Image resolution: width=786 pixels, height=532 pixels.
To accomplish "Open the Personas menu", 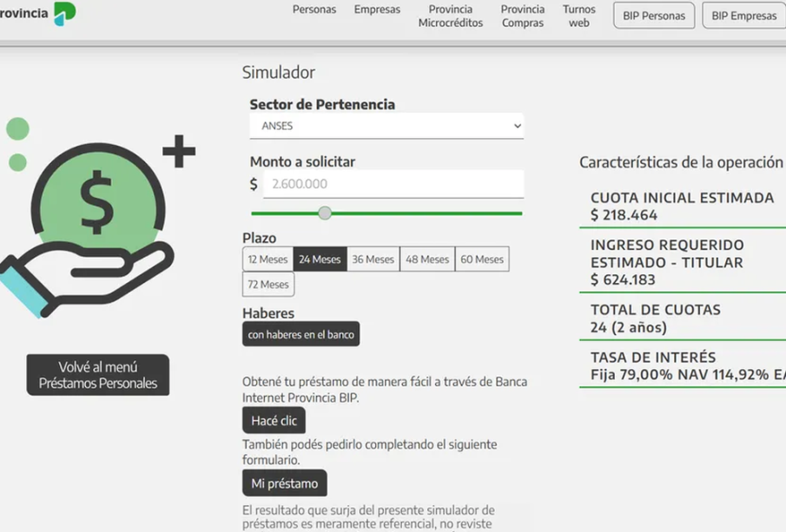I will pos(314,10).
